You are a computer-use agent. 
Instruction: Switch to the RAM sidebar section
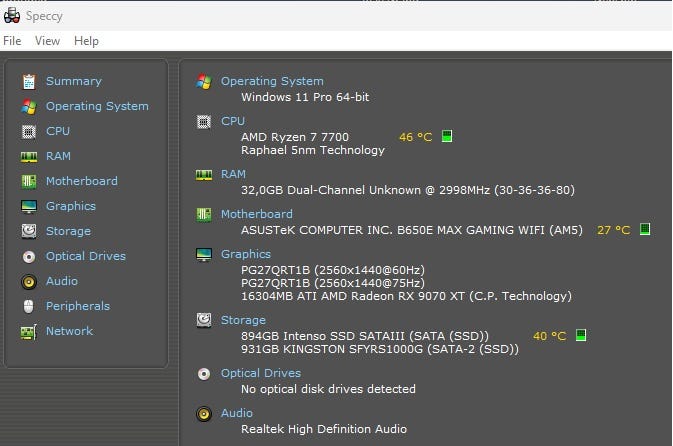(x=58, y=156)
